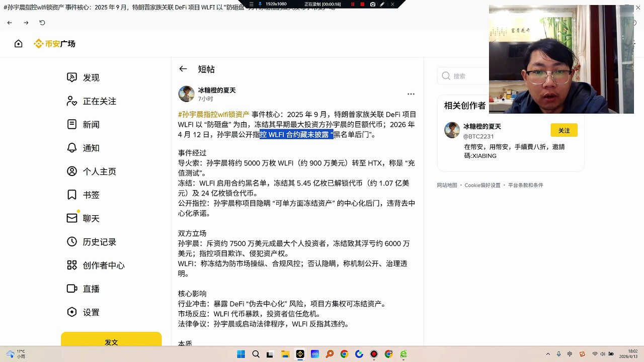644x362 pixels.
Task: Open 聊天 in the sidebar
Action: (x=84, y=218)
